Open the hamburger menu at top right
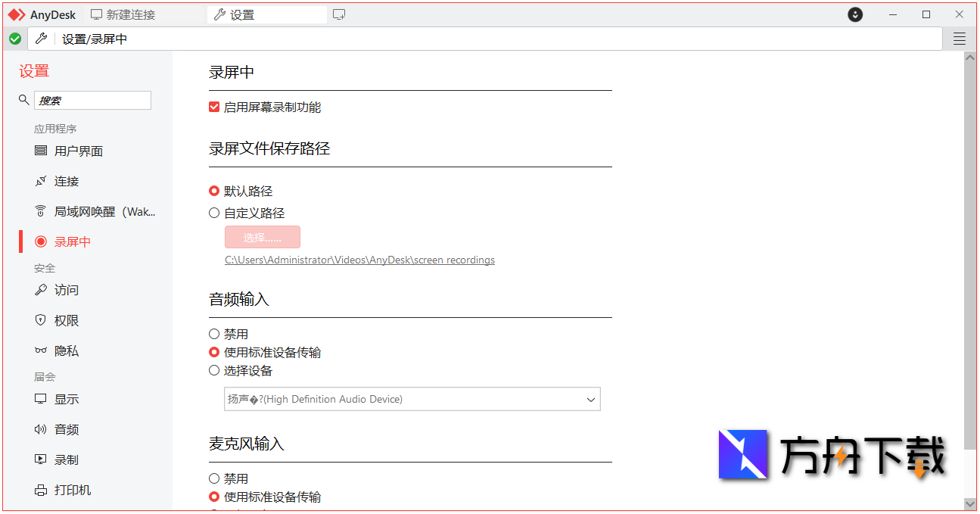The height and width of the screenshot is (514, 980). click(959, 38)
